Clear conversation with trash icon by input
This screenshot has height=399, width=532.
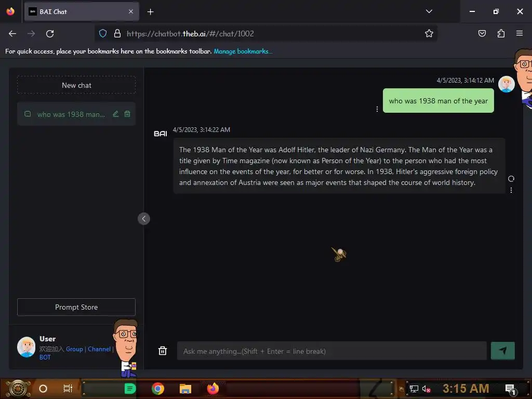[x=163, y=351]
